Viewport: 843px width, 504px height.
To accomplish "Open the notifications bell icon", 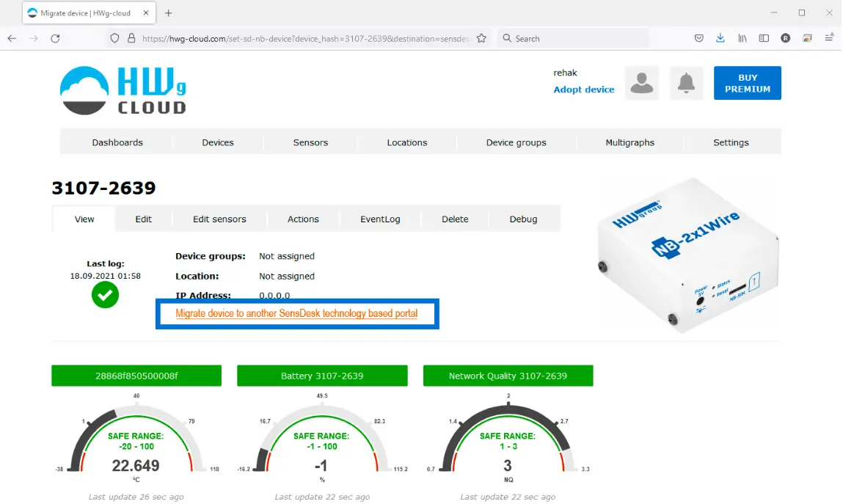I will pyautogui.click(x=686, y=84).
